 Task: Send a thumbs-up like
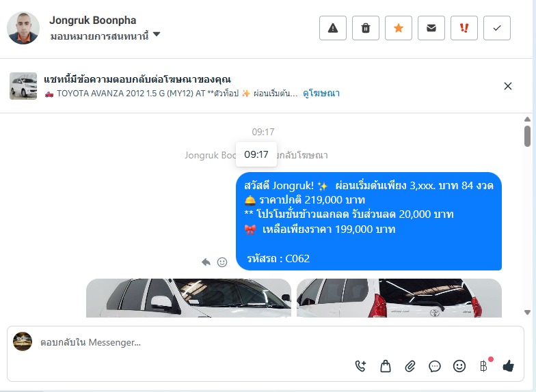[x=509, y=366]
